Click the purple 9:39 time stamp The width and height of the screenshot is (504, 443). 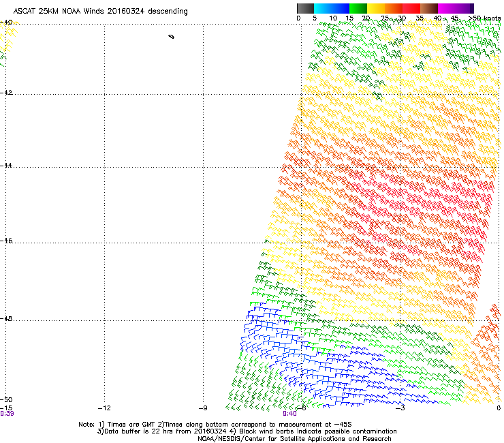point(7,414)
